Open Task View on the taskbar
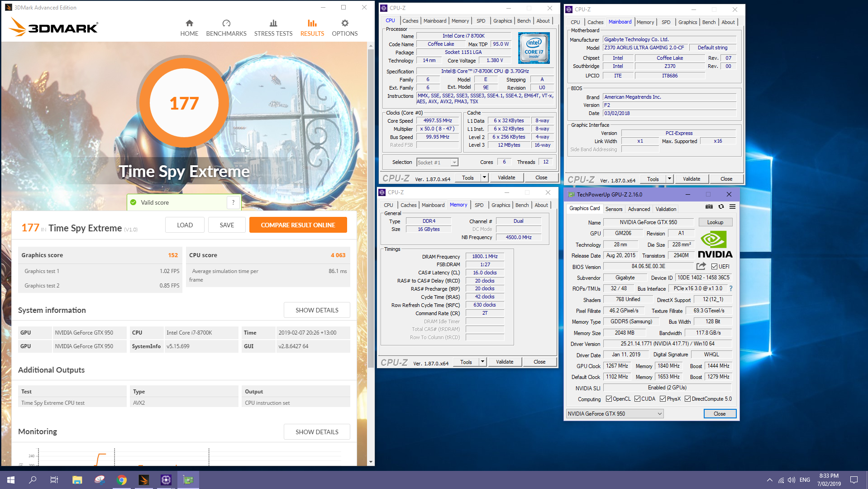The image size is (868, 489). pos(54,480)
